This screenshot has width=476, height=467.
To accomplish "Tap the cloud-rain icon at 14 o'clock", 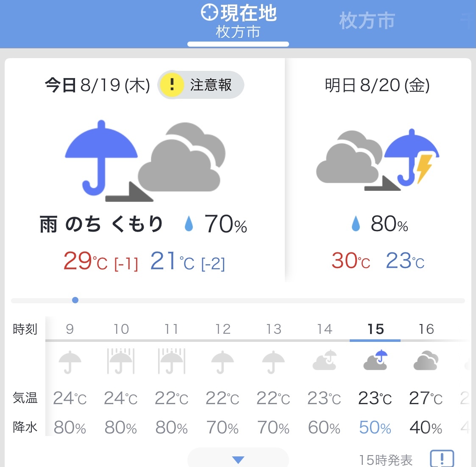I will [325, 361].
